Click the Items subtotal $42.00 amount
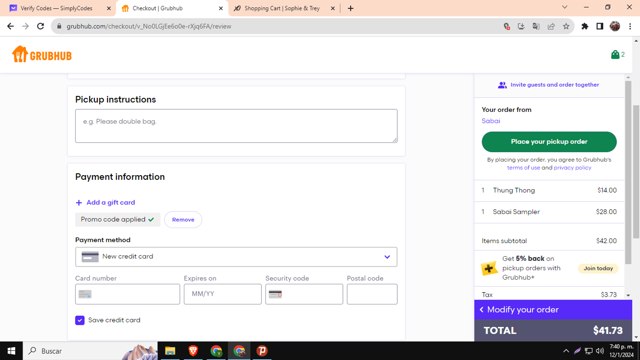Viewport: 640px width, 360px height. click(x=606, y=241)
